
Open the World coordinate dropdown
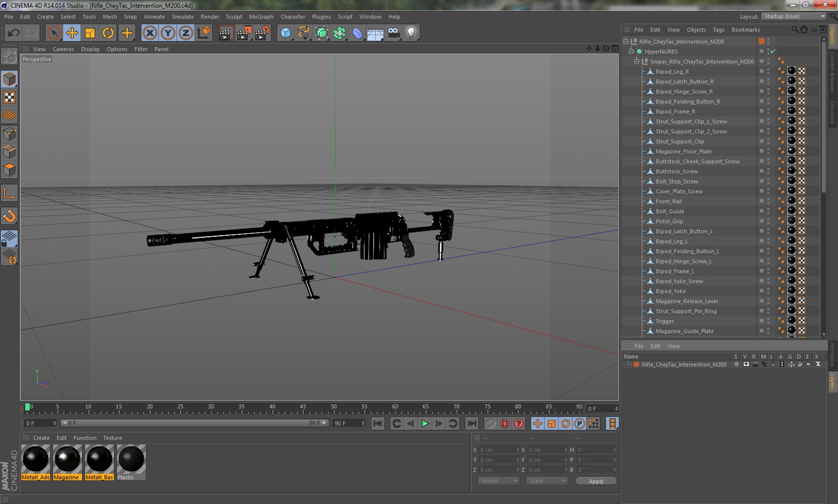tap(499, 481)
